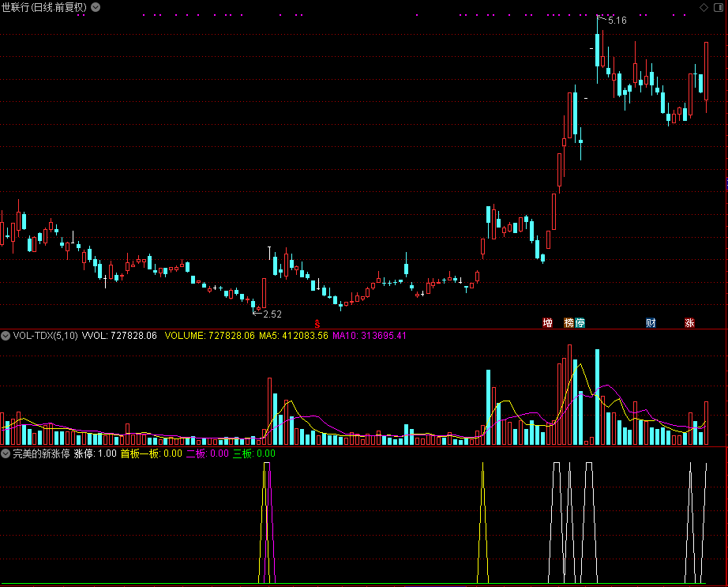The image size is (728, 587).
Task: Click the MA10: 313695.41 label
Action: coord(369,335)
